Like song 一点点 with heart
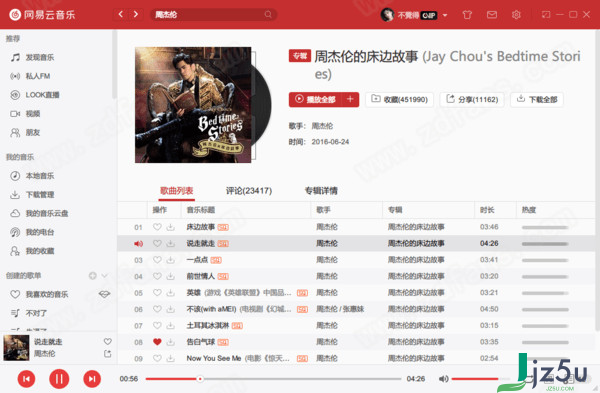 pyautogui.click(x=157, y=260)
